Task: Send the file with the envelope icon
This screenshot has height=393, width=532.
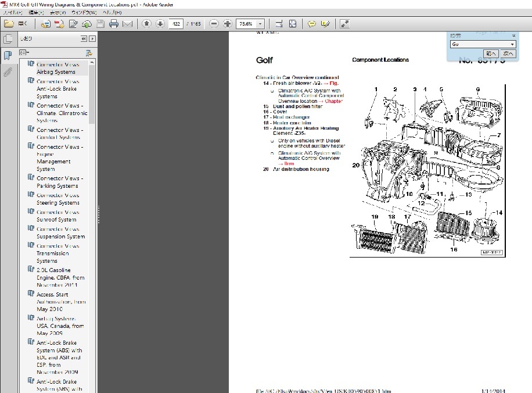Action: [128, 24]
